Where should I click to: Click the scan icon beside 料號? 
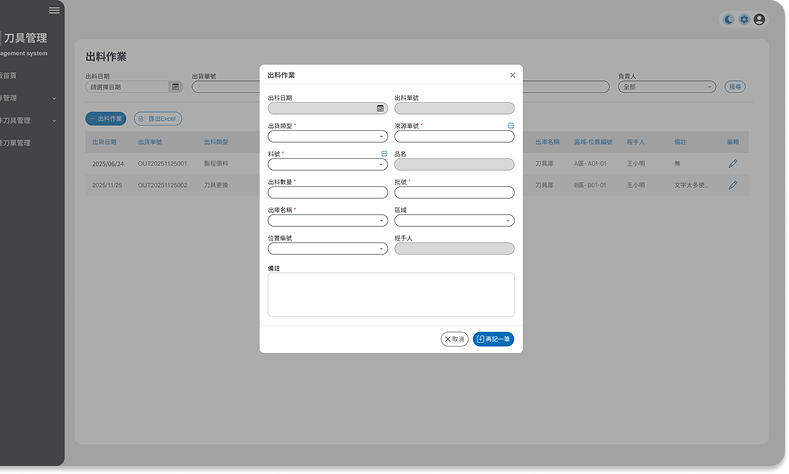[x=384, y=154]
